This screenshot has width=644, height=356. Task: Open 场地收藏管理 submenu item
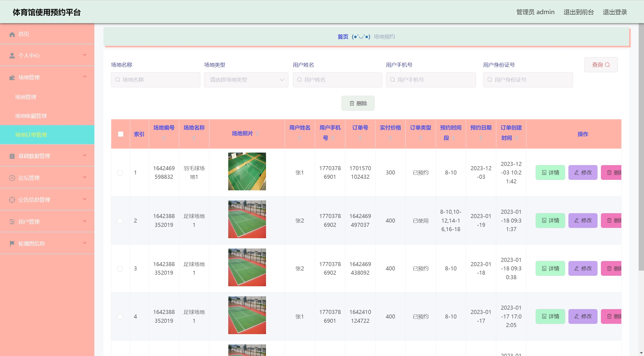click(x=31, y=116)
